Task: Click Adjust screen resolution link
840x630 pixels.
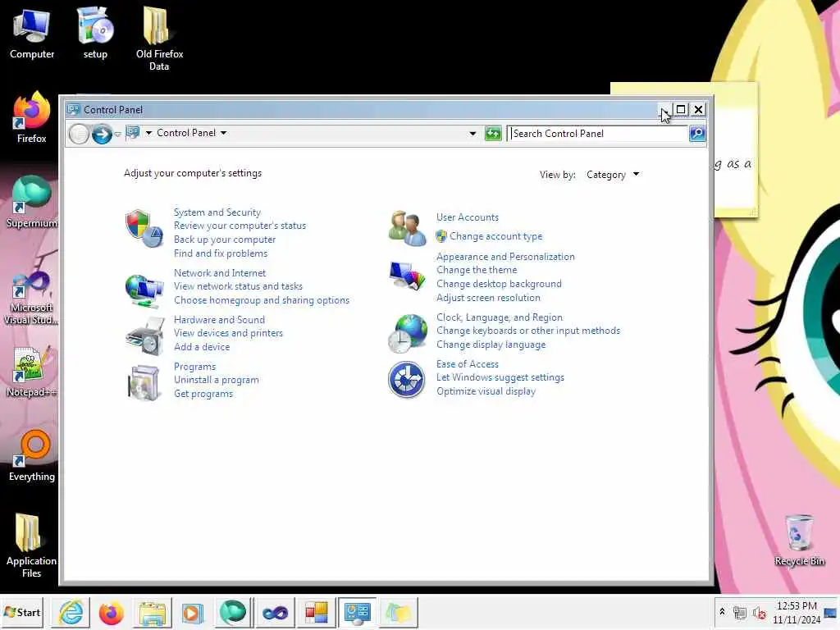Action: coord(488,298)
